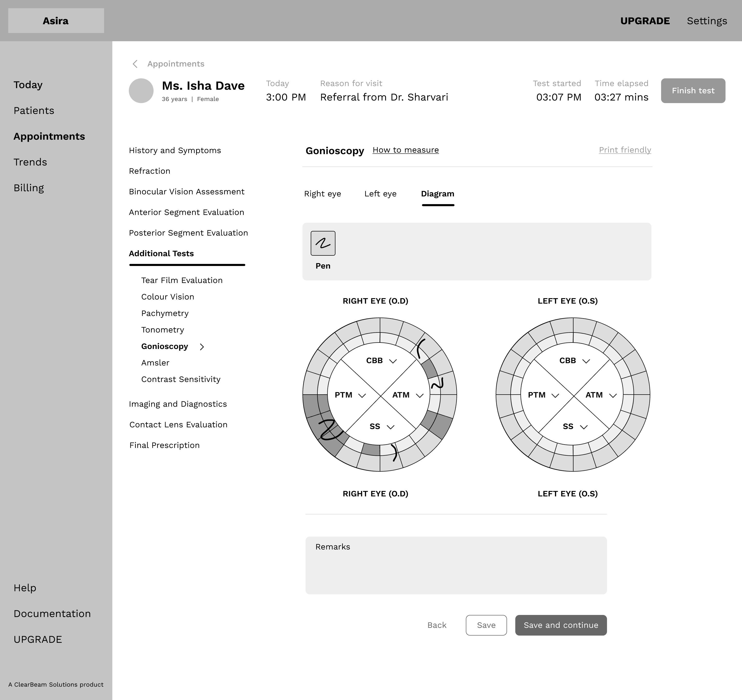The image size is (742, 700).
Task: Click the back arrow beside Appointments
Action: point(135,64)
